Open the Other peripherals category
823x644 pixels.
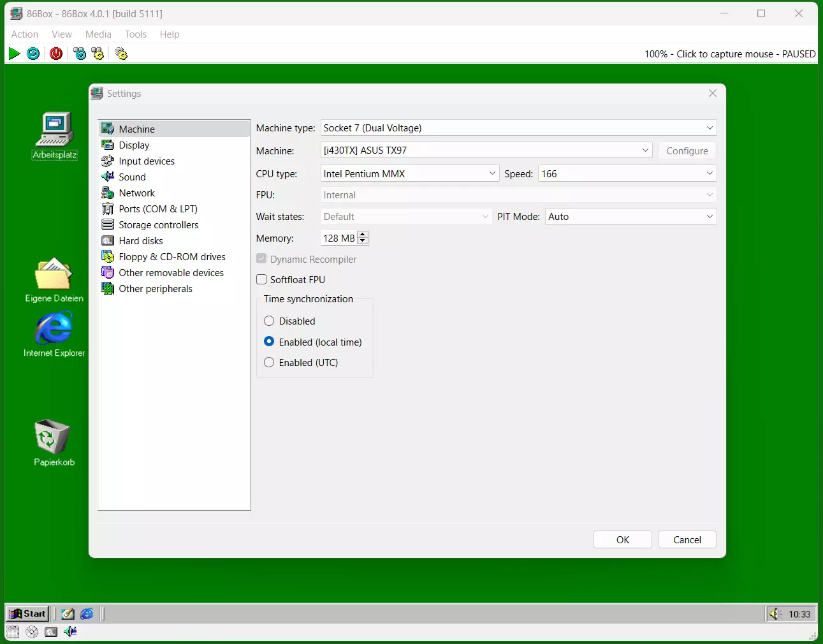click(x=174, y=288)
